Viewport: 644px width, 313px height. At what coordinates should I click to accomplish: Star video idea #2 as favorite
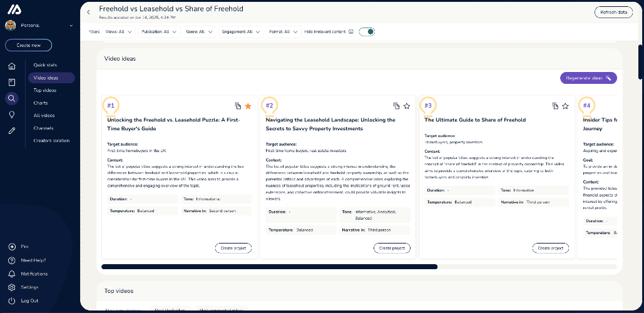[x=407, y=106]
